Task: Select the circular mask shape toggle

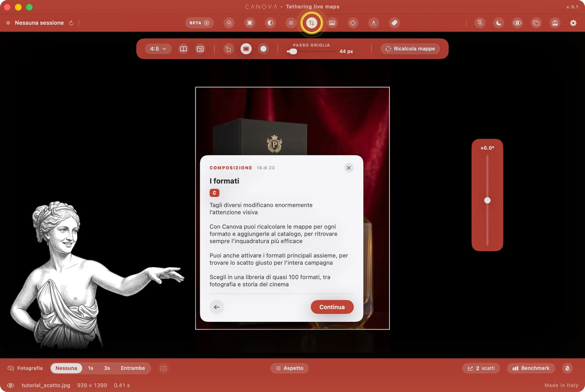Action: (x=264, y=49)
